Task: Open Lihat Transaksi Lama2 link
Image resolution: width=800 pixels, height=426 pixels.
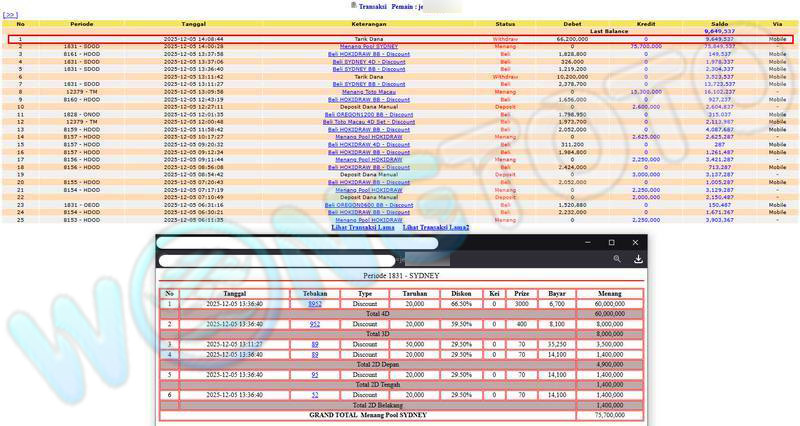Action: (x=436, y=227)
